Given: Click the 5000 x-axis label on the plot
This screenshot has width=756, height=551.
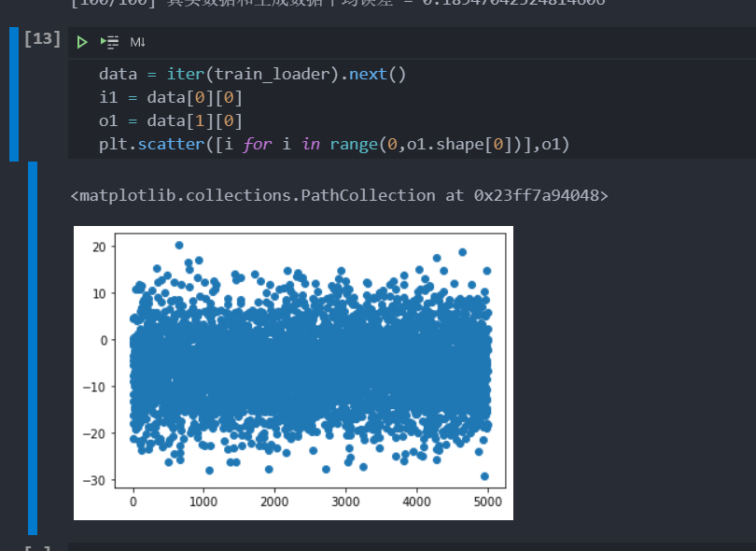Looking at the screenshot, I should [487, 502].
